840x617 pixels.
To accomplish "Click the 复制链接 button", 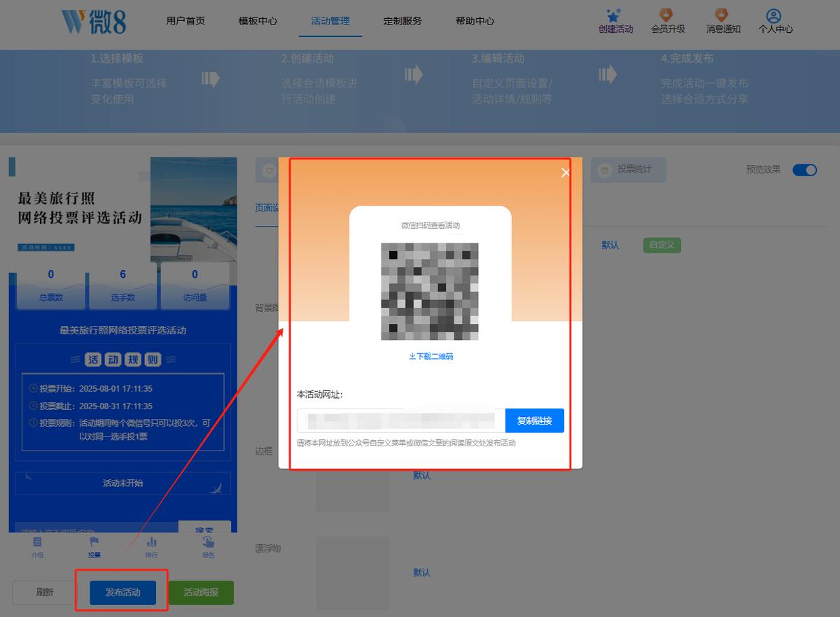I will [535, 420].
